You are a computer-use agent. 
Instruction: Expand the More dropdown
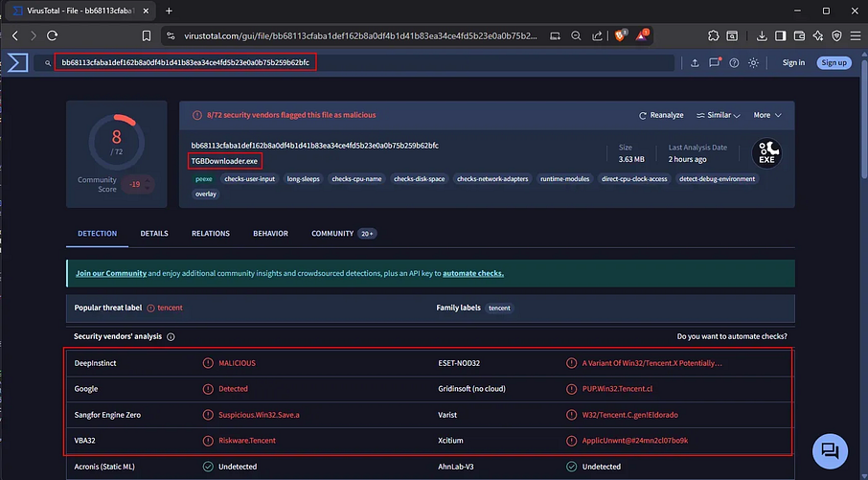pos(767,115)
